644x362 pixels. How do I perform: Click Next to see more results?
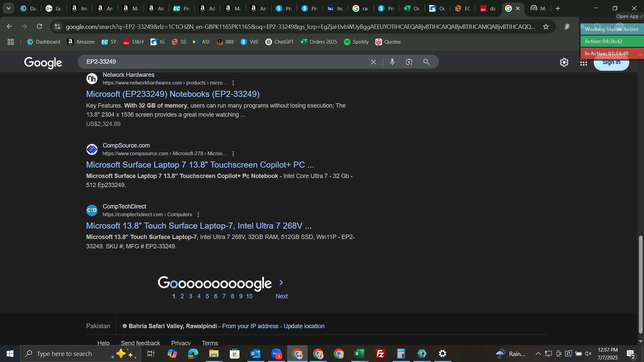pos(282,296)
